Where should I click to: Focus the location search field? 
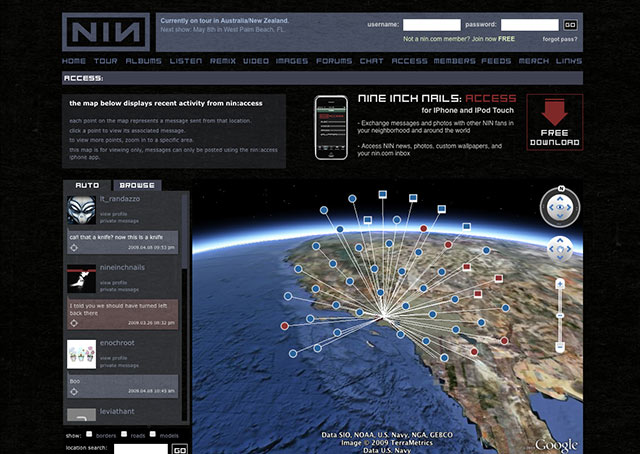point(141,449)
